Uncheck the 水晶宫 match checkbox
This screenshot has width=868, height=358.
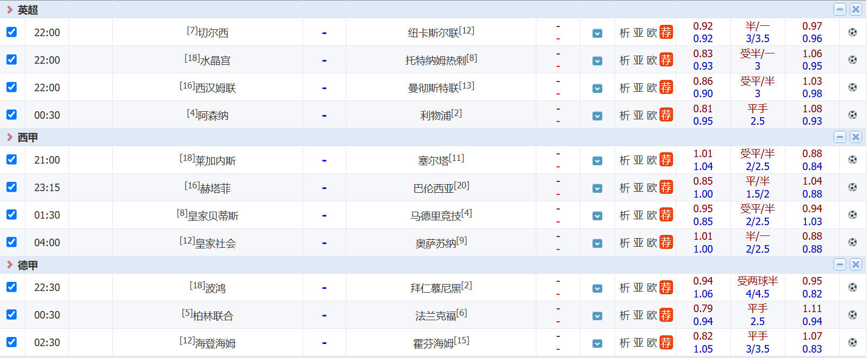[x=11, y=59]
